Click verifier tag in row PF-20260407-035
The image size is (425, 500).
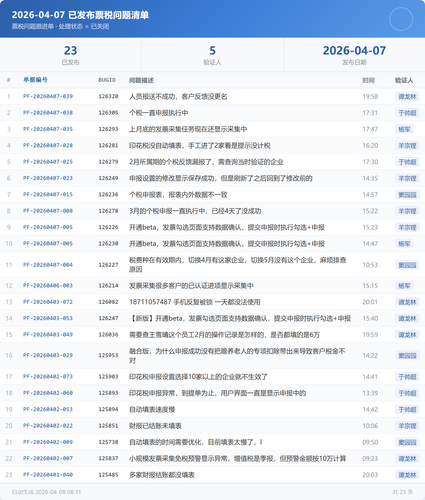click(x=404, y=129)
